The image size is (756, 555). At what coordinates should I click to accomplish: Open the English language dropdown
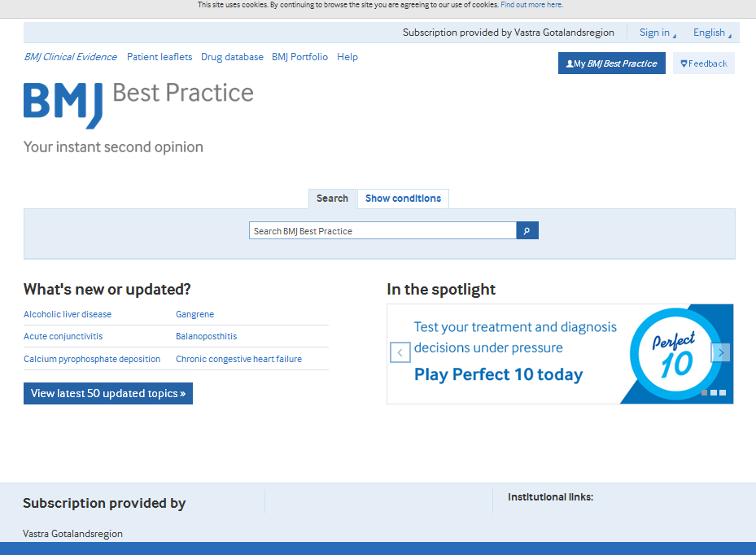point(712,33)
